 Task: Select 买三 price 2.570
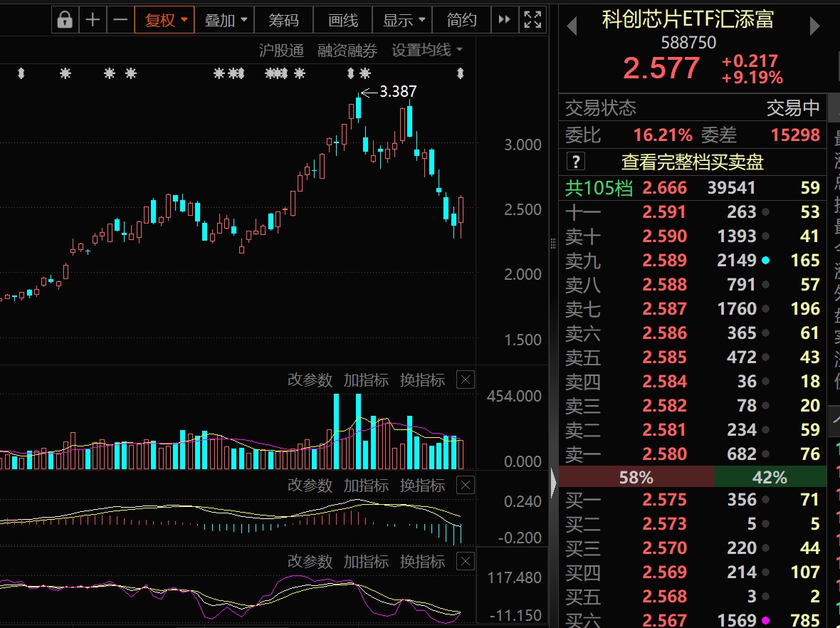click(664, 548)
